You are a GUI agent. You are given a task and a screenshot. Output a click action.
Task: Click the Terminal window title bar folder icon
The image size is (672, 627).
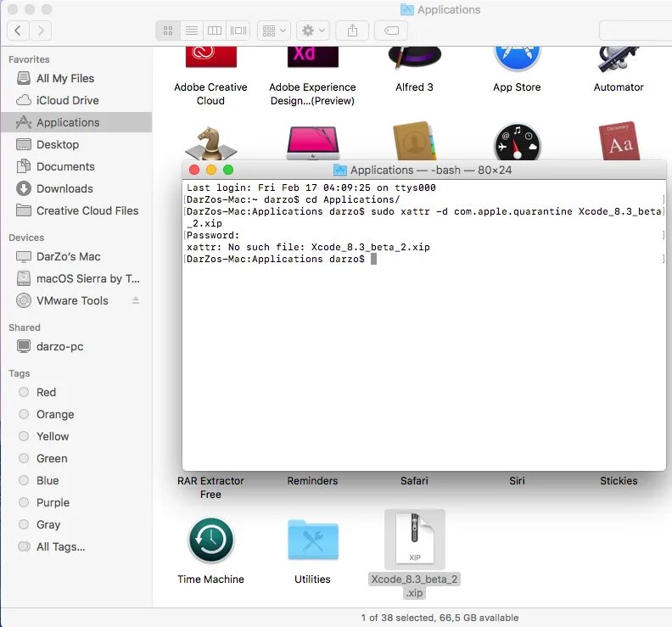(x=340, y=171)
